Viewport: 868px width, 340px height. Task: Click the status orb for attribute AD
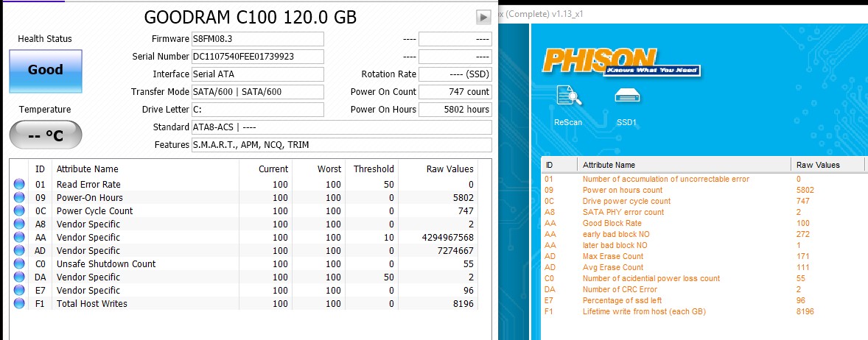(x=19, y=250)
